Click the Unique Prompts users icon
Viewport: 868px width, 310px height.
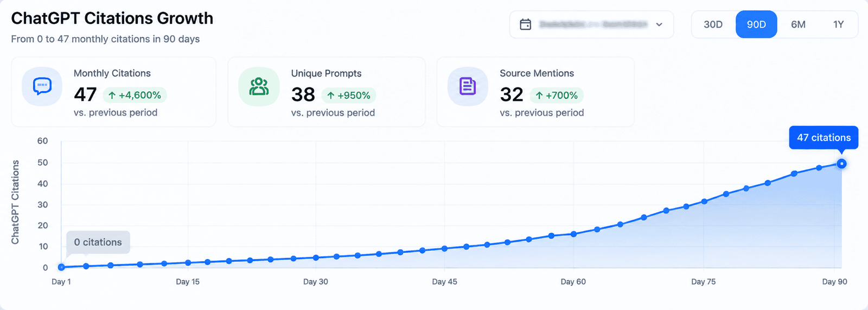click(259, 86)
